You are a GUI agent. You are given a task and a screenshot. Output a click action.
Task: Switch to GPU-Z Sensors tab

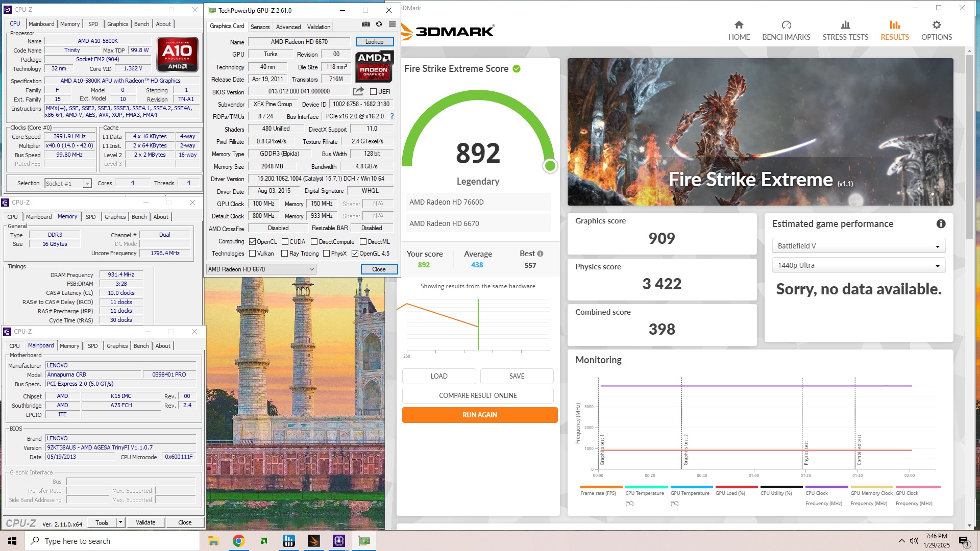(260, 27)
